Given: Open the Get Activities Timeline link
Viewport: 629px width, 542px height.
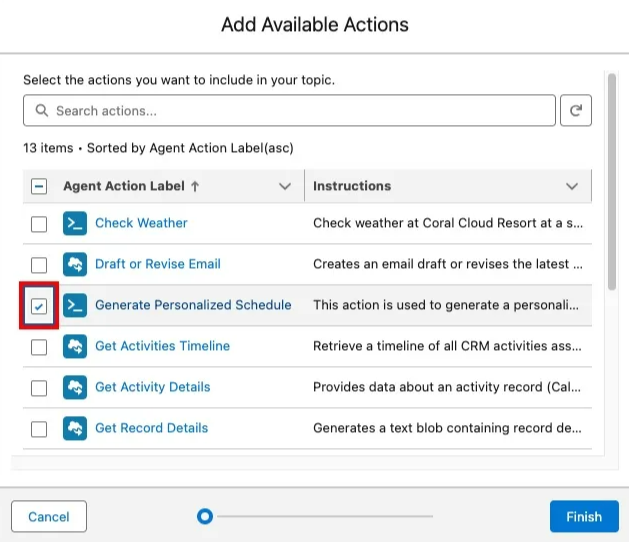Looking at the screenshot, I should coord(162,346).
